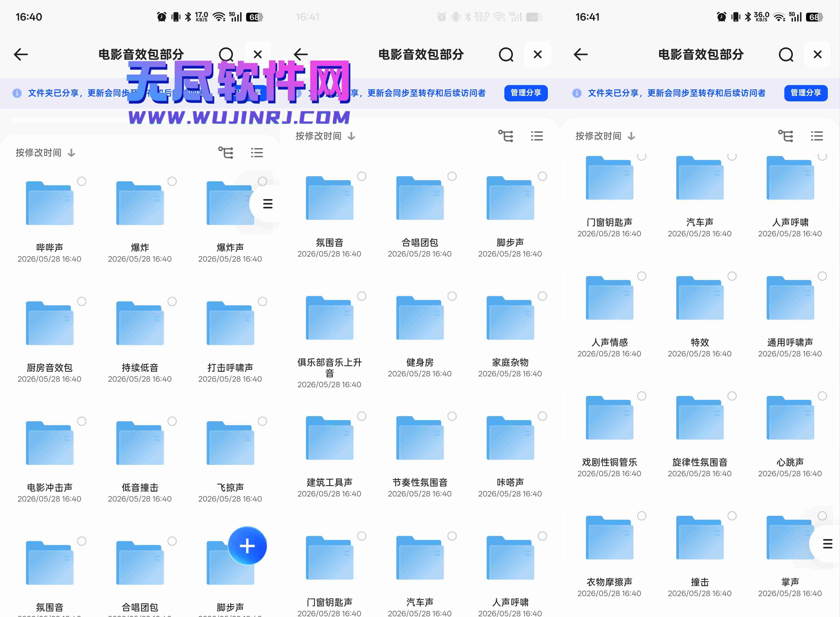Screen dimensions: 840x617
Task: Open the 人声情感 folder icon
Action: click(x=609, y=298)
